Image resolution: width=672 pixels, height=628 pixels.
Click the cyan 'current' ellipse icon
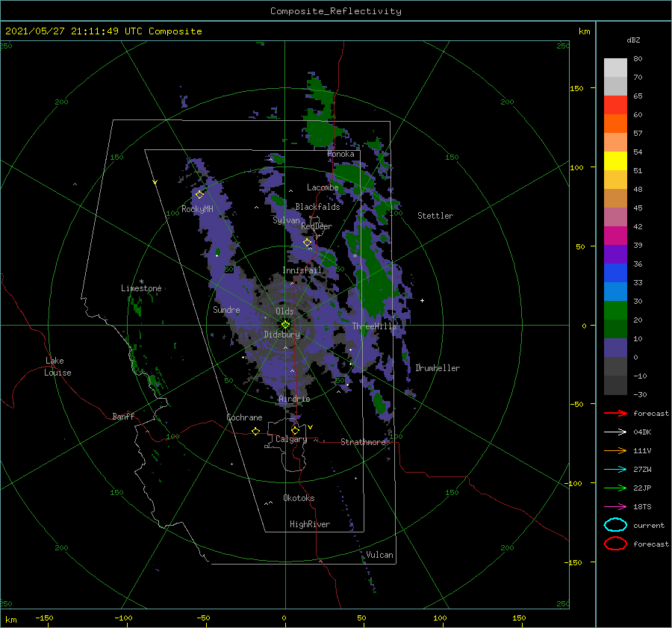[x=615, y=525]
